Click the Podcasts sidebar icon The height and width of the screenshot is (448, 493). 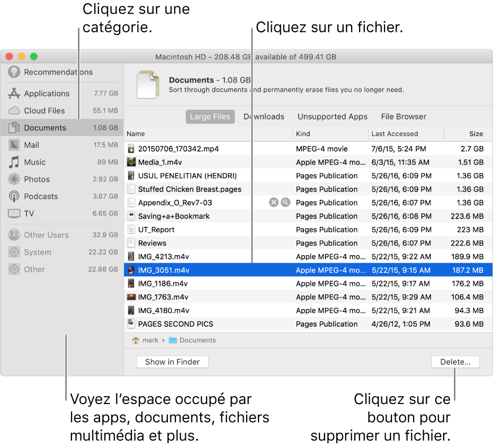click(14, 196)
